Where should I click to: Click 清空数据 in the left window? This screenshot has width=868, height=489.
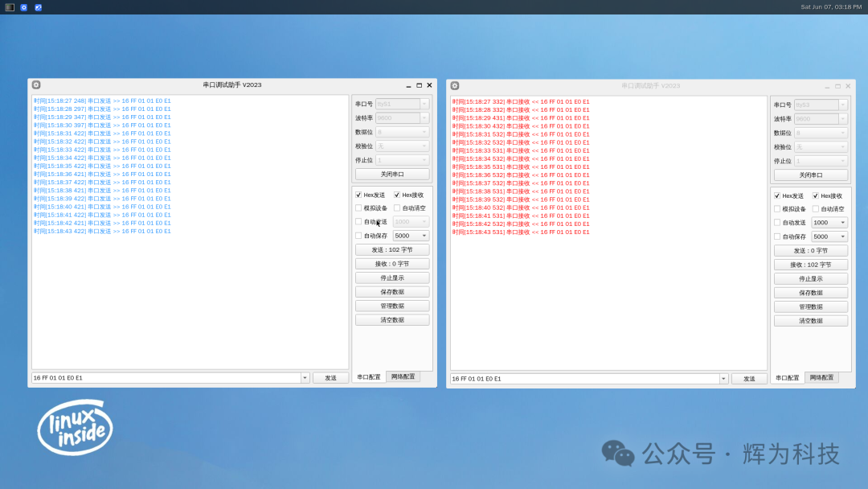pos(391,319)
